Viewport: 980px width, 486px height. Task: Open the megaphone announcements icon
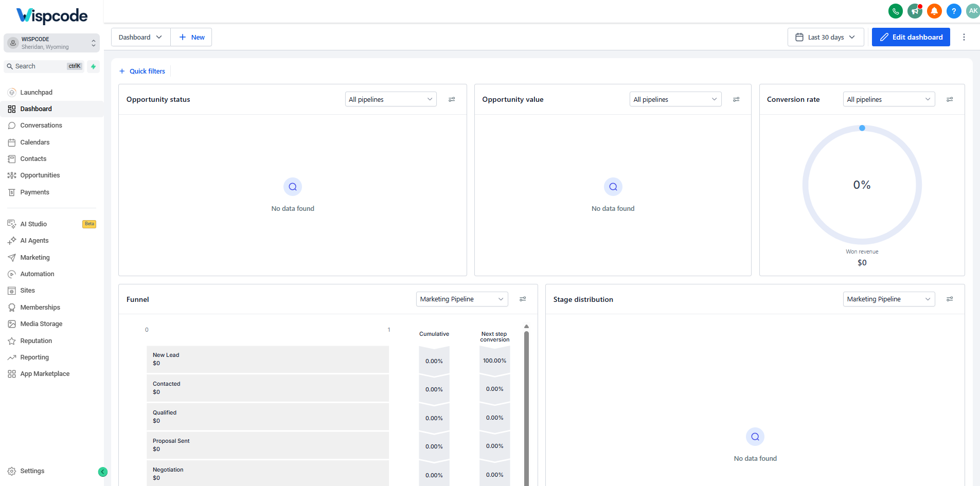915,11
